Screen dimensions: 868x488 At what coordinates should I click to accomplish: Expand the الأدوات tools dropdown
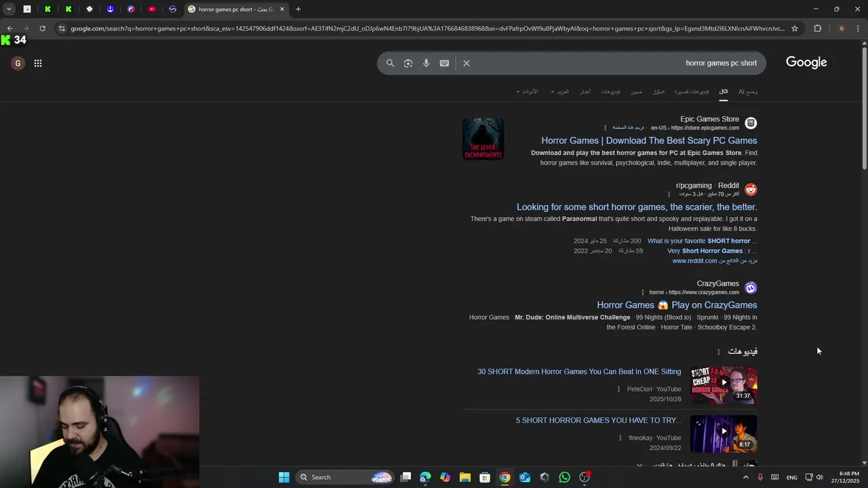(x=527, y=91)
